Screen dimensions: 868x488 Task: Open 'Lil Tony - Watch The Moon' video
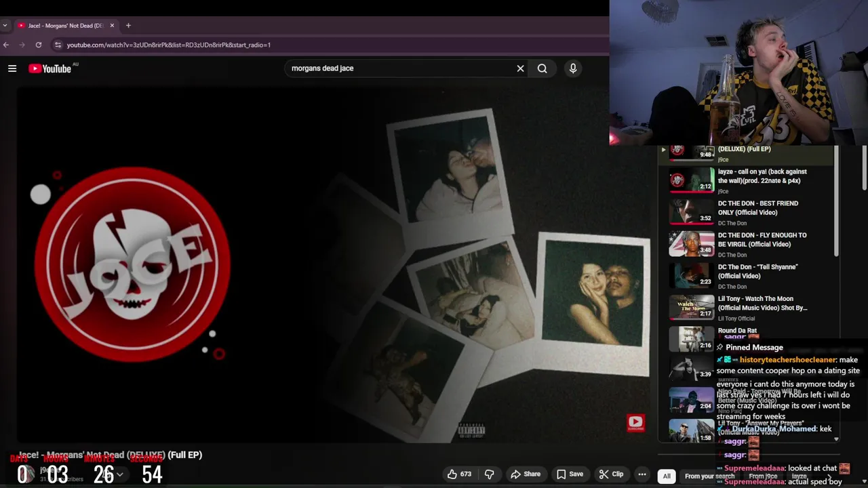[x=762, y=303]
